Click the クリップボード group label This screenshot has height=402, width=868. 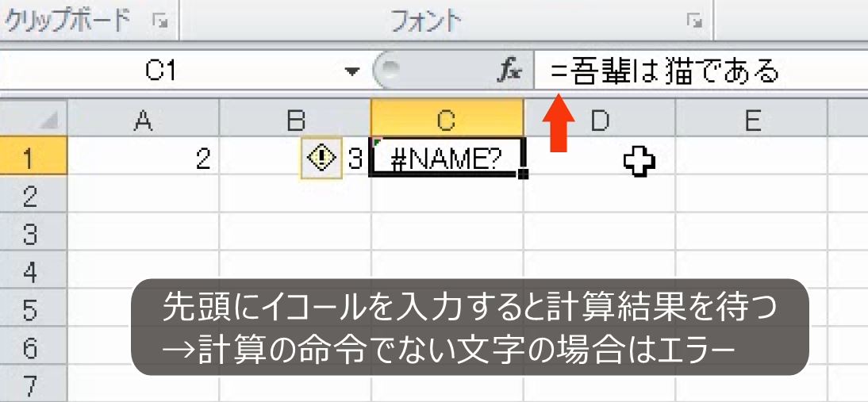[x=67, y=21]
